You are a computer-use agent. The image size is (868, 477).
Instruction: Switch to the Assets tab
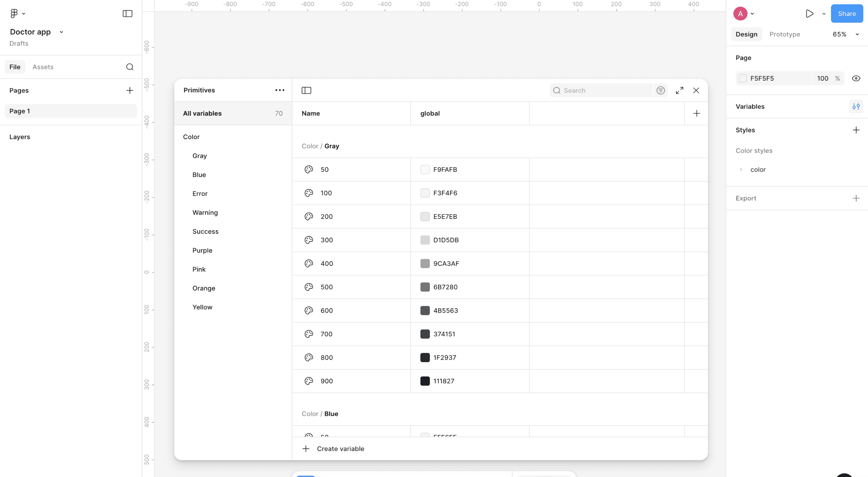(43, 67)
